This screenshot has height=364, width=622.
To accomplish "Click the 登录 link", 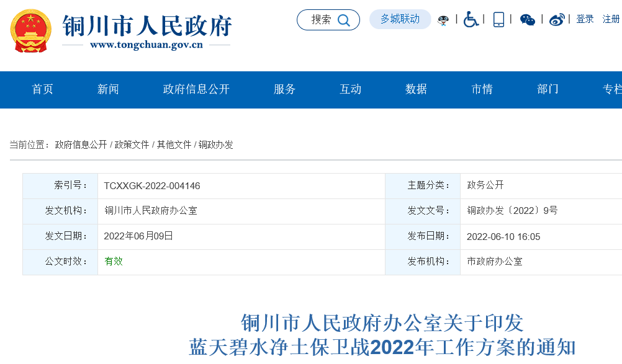I will (x=584, y=19).
